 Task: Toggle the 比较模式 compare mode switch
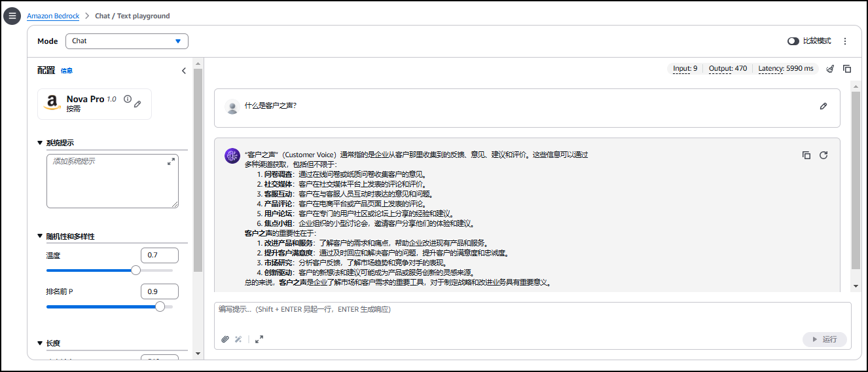pos(793,41)
